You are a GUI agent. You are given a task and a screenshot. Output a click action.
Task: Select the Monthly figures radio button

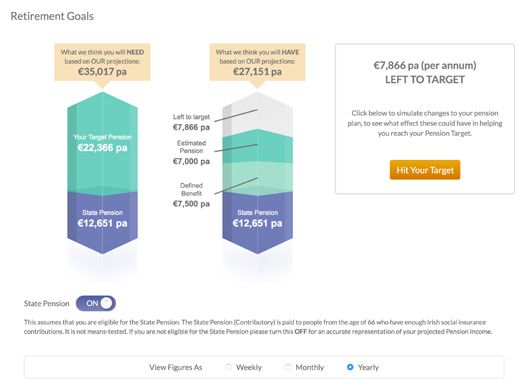click(288, 367)
